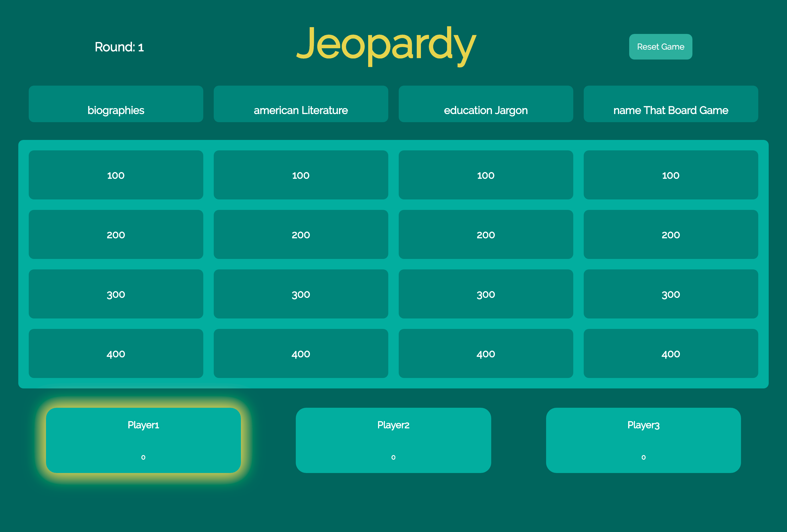The height and width of the screenshot is (532, 787).
Task: Open the 400 clue in biographies
Action: [x=116, y=354]
